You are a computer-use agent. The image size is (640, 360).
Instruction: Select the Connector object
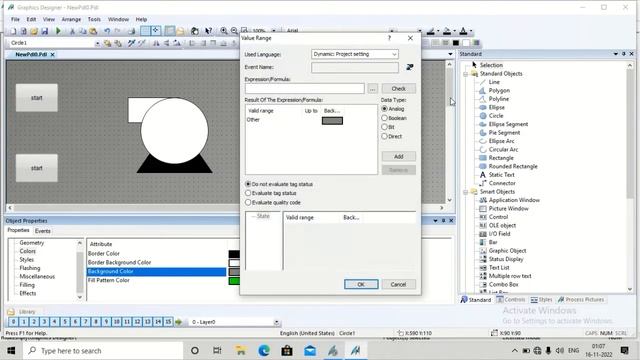click(502, 183)
